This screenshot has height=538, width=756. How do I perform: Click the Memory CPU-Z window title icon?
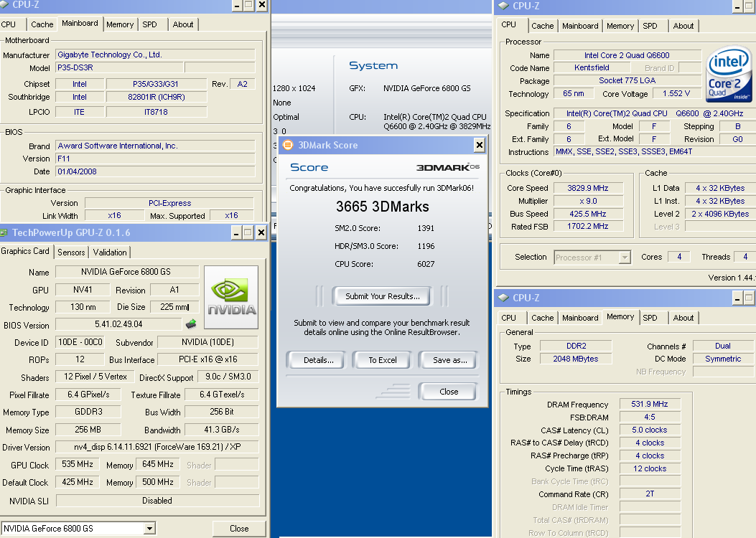tap(503, 298)
